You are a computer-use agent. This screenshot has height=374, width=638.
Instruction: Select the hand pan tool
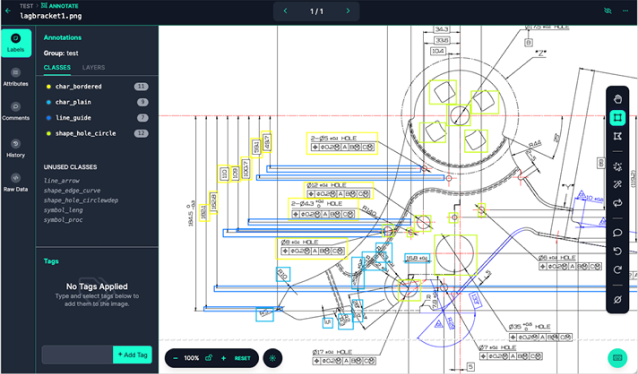click(617, 99)
